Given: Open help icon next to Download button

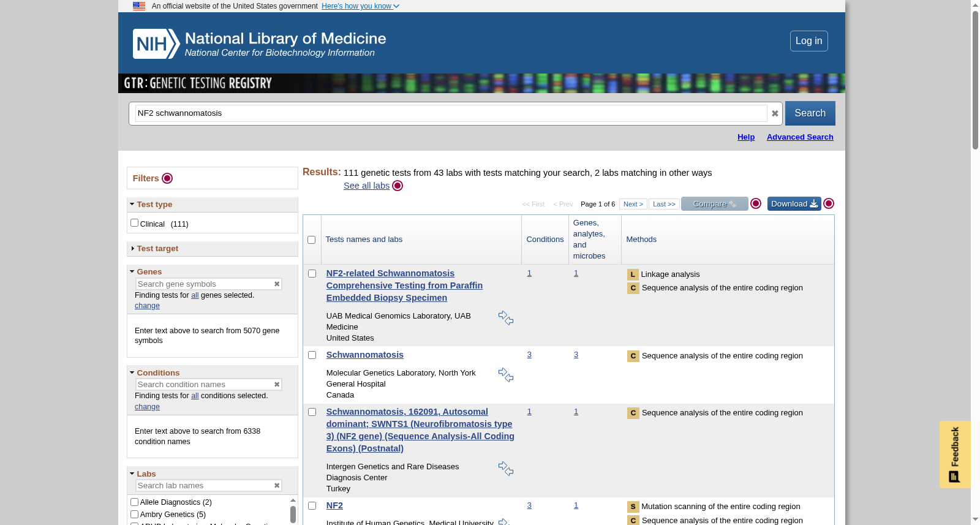Looking at the screenshot, I should point(829,203).
